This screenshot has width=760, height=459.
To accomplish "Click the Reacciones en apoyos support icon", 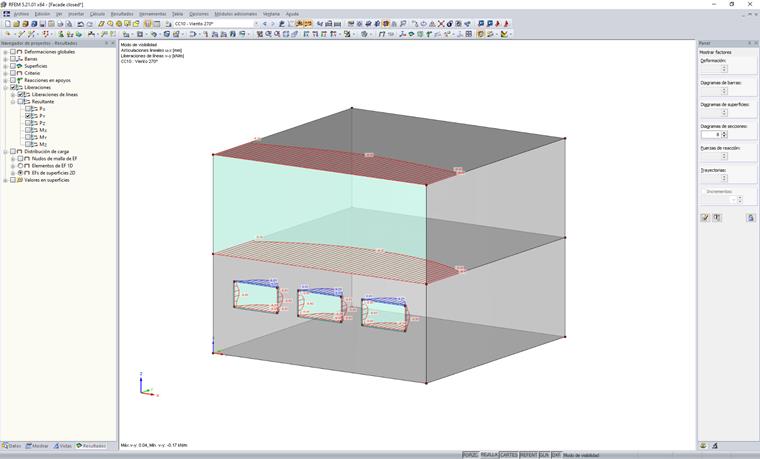I will [20, 80].
